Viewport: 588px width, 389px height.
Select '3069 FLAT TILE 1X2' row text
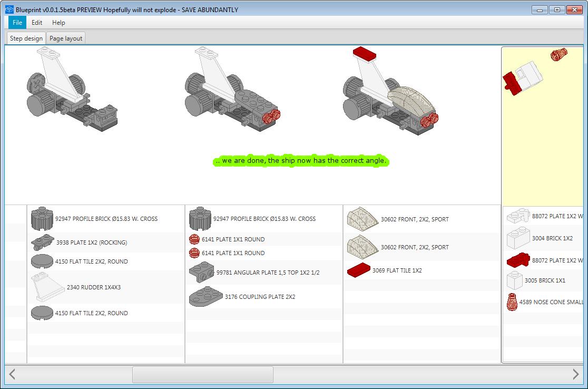(397, 270)
